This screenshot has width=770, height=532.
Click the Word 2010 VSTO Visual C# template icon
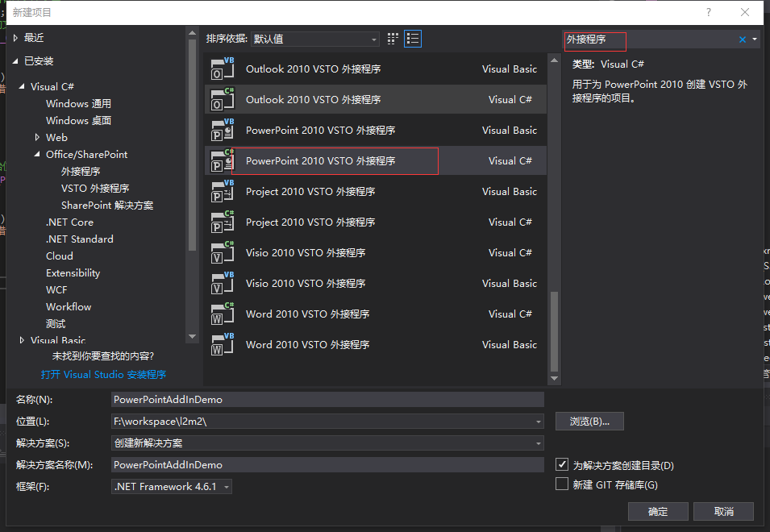[223, 314]
